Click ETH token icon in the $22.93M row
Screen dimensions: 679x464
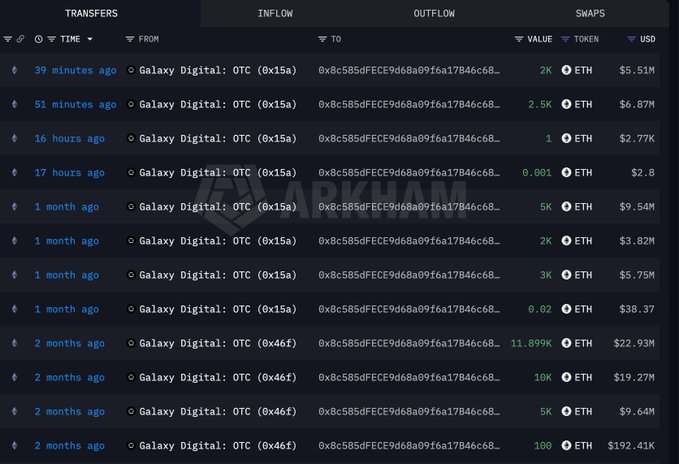click(x=566, y=343)
